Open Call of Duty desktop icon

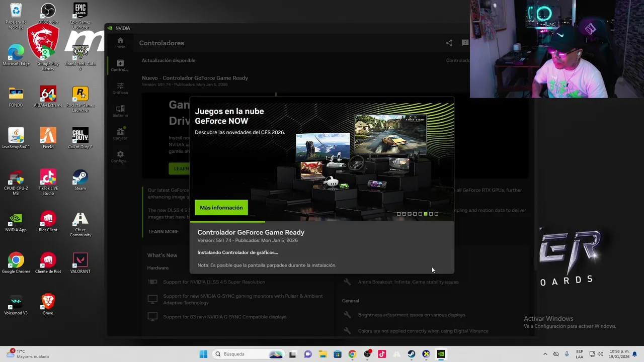tap(80, 138)
